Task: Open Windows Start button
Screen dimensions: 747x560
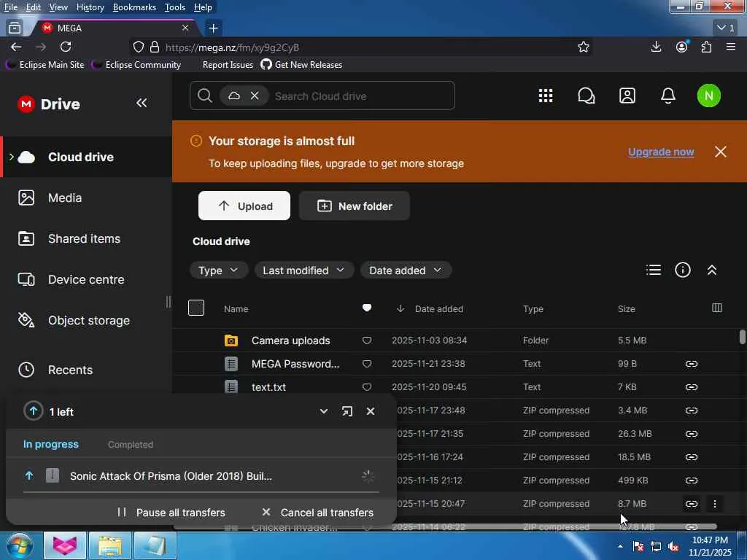Action: tap(18, 545)
